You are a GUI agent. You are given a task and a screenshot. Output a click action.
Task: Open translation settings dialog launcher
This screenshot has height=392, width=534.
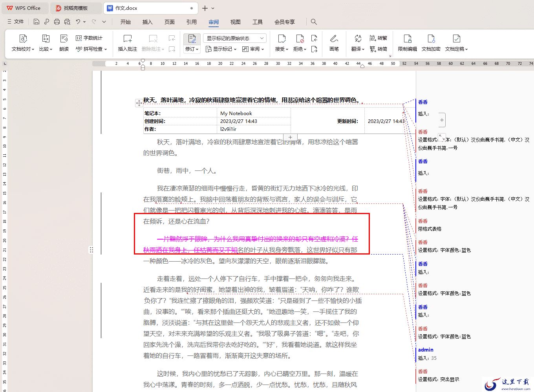coord(390,56)
